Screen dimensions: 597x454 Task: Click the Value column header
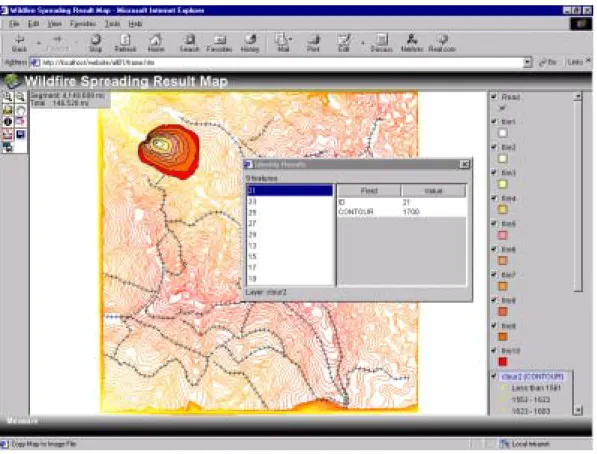[433, 190]
